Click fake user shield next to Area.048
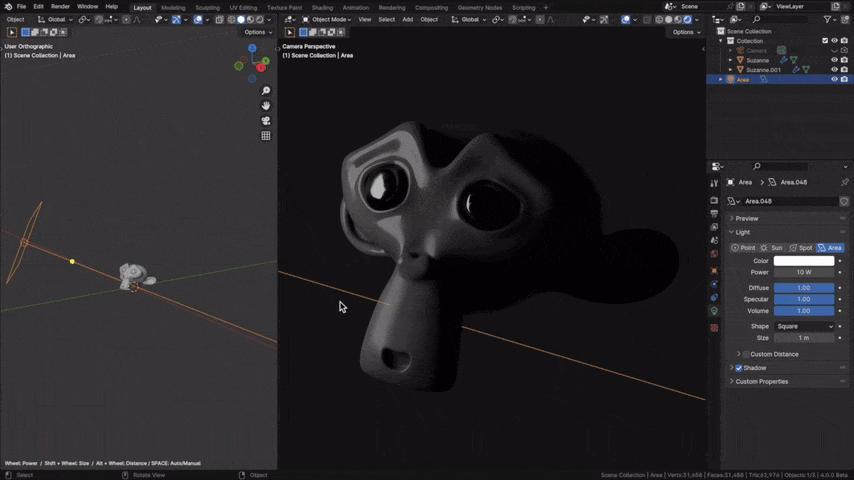This screenshot has height=480, width=854. point(844,201)
